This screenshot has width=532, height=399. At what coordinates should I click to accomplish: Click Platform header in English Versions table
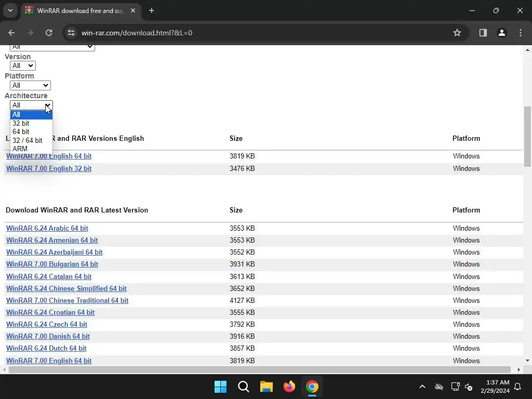(466, 138)
